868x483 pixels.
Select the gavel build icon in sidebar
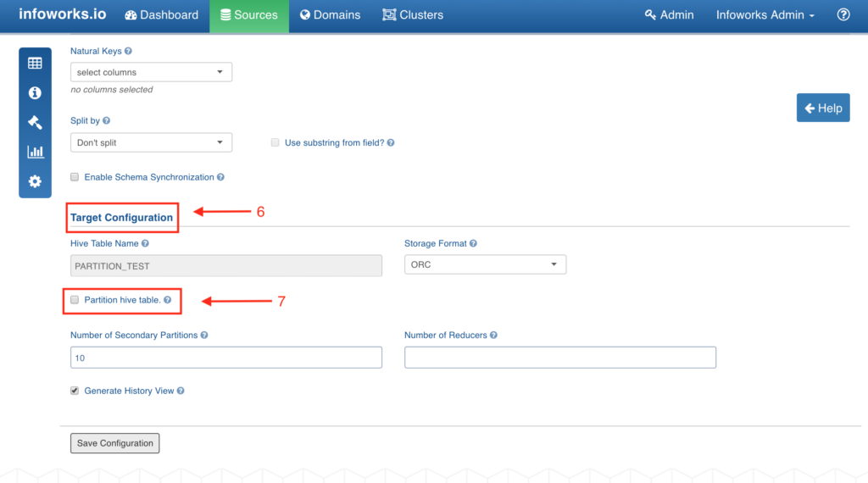pos(35,122)
